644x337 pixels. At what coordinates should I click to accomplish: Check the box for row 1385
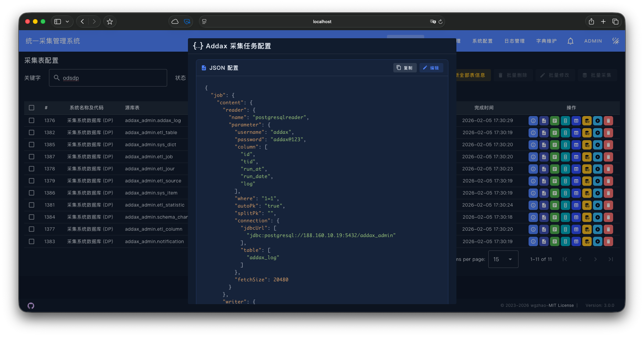(x=32, y=145)
